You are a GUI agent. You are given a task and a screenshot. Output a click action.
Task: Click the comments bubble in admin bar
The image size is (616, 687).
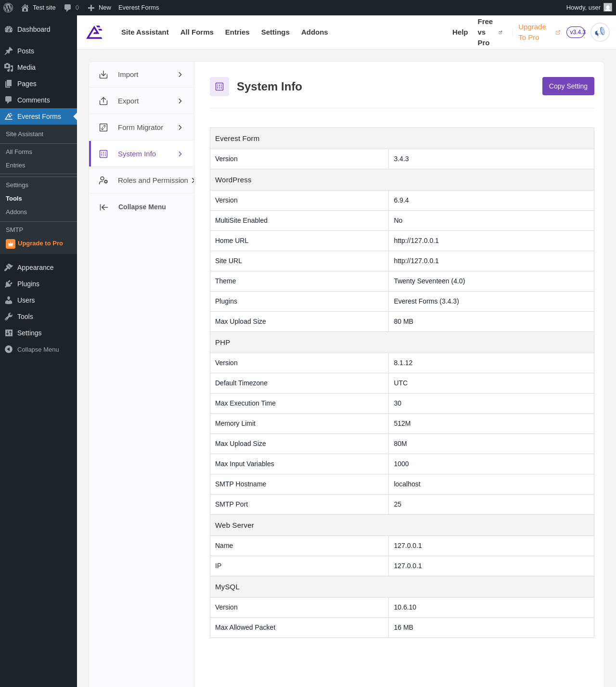click(x=68, y=8)
